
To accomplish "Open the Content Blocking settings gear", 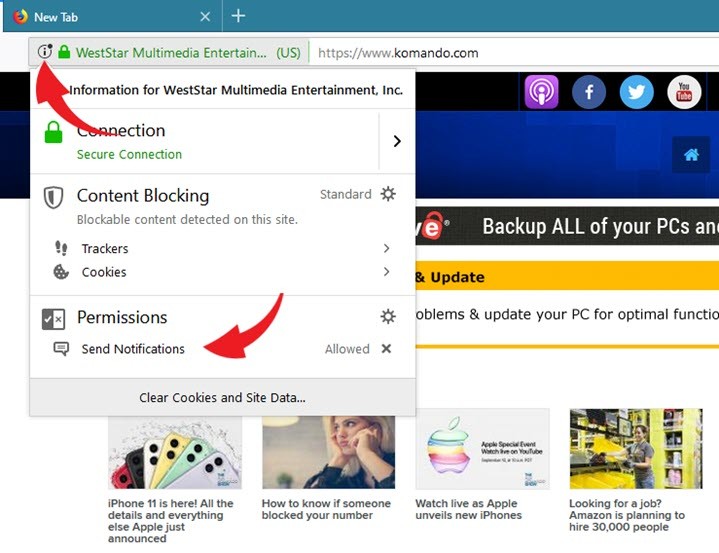I will pyautogui.click(x=388, y=194).
